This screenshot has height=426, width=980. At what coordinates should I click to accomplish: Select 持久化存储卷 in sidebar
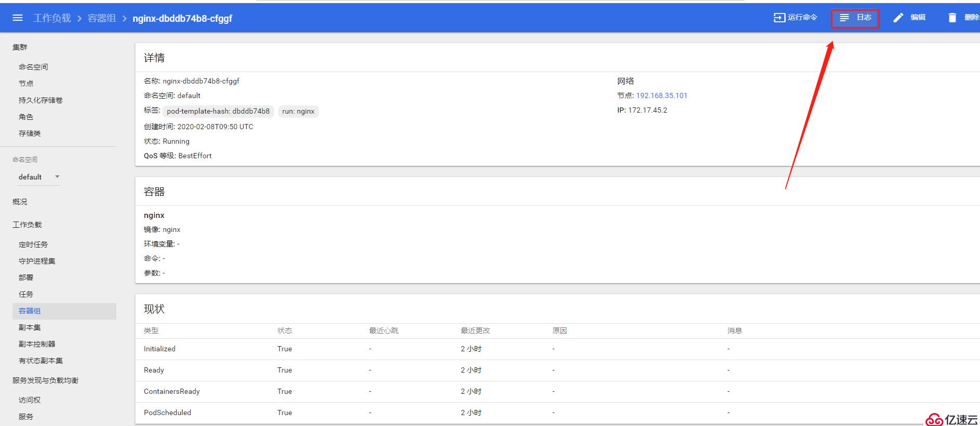[41, 100]
